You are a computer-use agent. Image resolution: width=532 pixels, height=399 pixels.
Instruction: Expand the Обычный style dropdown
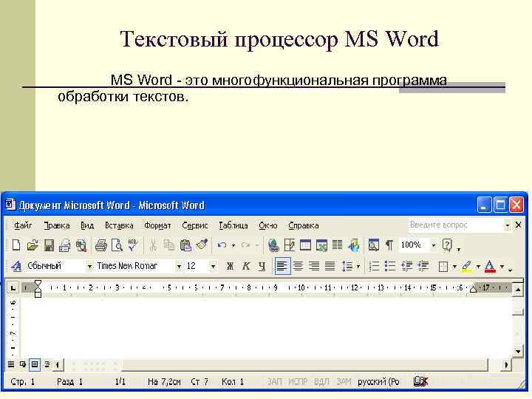pyautogui.click(x=89, y=267)
